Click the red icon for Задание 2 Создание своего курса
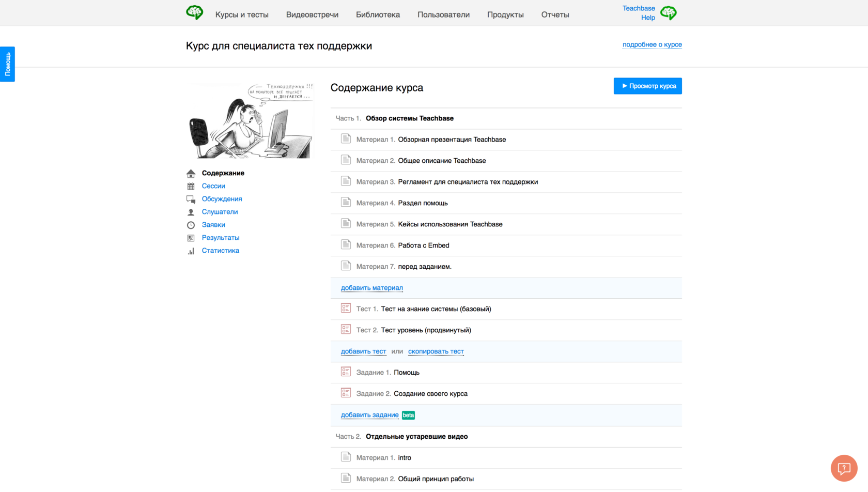This screenshot has width=868, height=492. [x=346, y=393]
